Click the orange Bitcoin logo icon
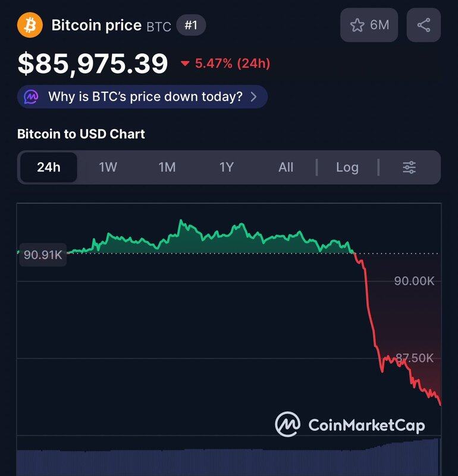 [30, 25]
